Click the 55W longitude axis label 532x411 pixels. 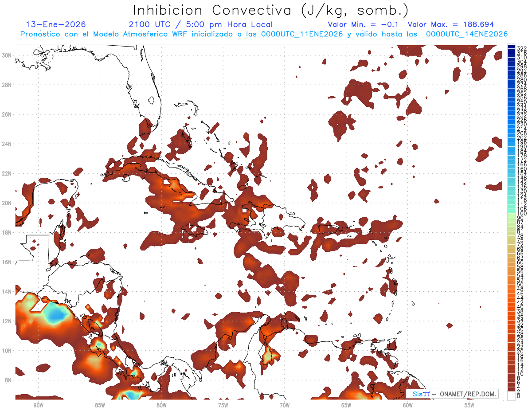click(x=469, y=405)
